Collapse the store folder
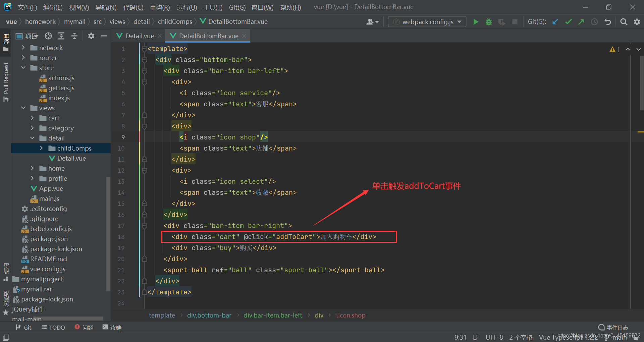This screenshot has height=342, width=644. 23,68
